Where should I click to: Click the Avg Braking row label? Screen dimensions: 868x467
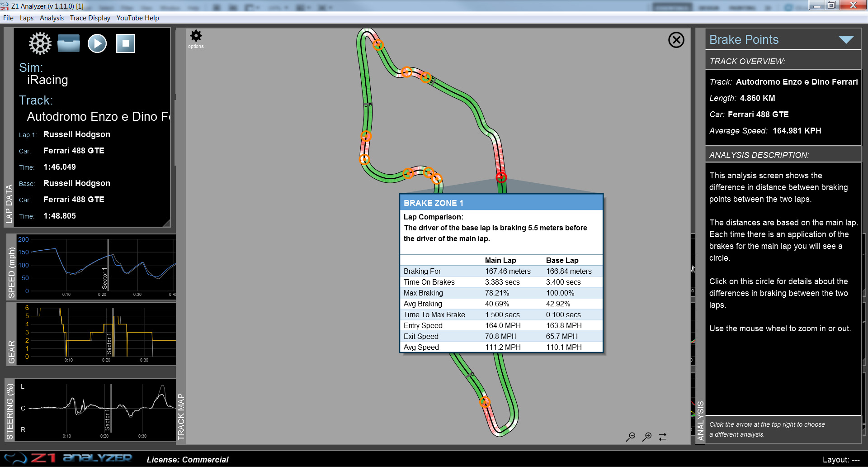423,304
